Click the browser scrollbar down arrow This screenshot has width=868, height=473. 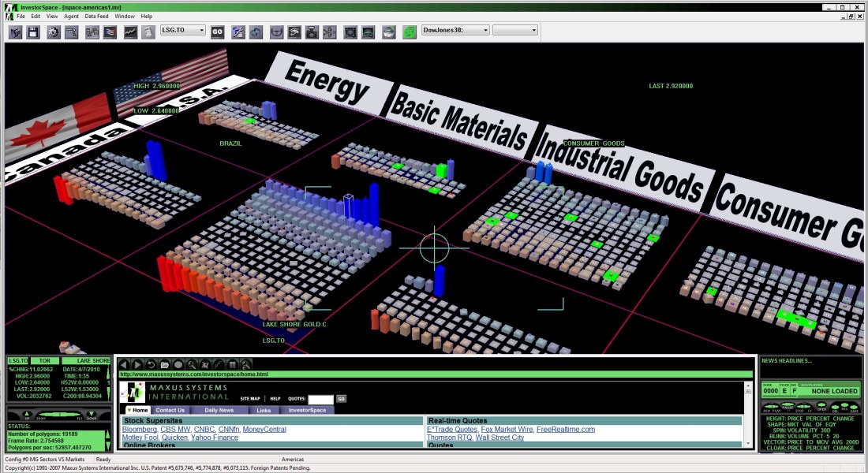748,443
